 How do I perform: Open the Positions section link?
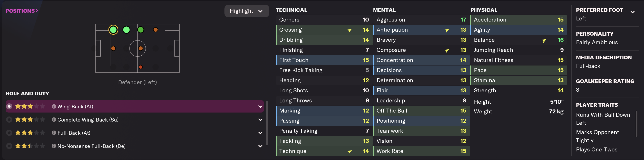(22, 11)
